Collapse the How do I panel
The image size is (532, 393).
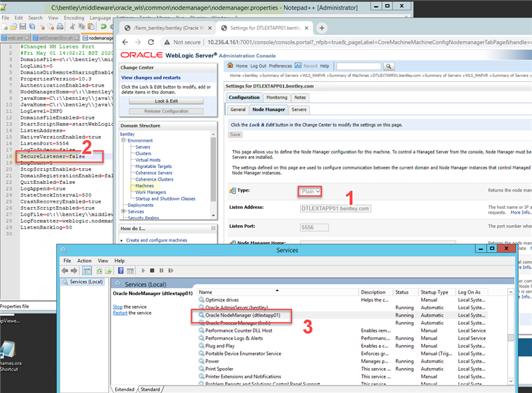click(213, 228)
